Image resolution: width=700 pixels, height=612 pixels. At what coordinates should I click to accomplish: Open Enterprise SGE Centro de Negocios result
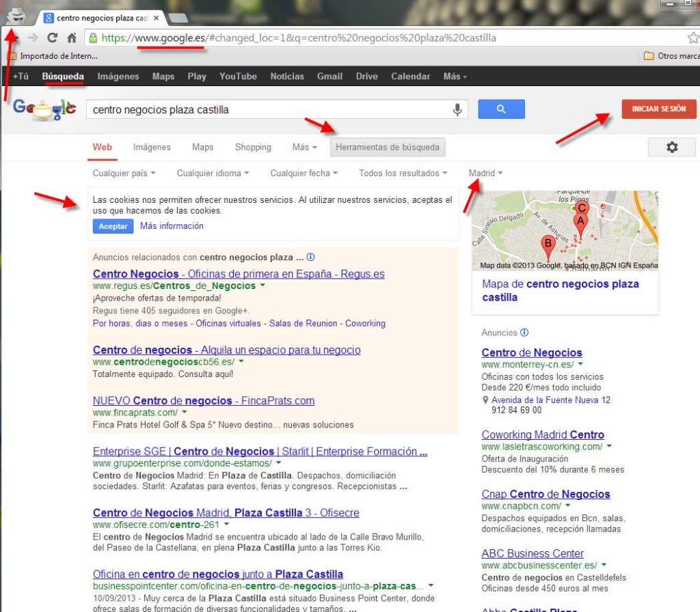pos(260,451)
